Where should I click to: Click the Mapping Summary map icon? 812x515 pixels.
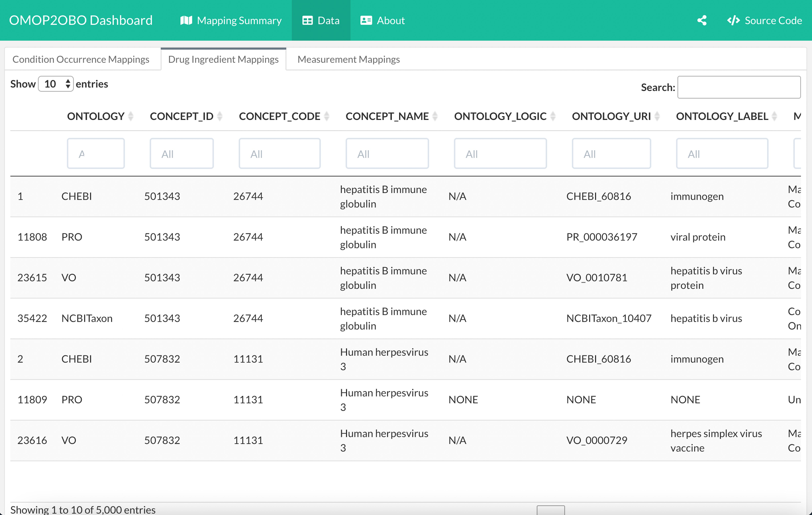tap(186, 21)
